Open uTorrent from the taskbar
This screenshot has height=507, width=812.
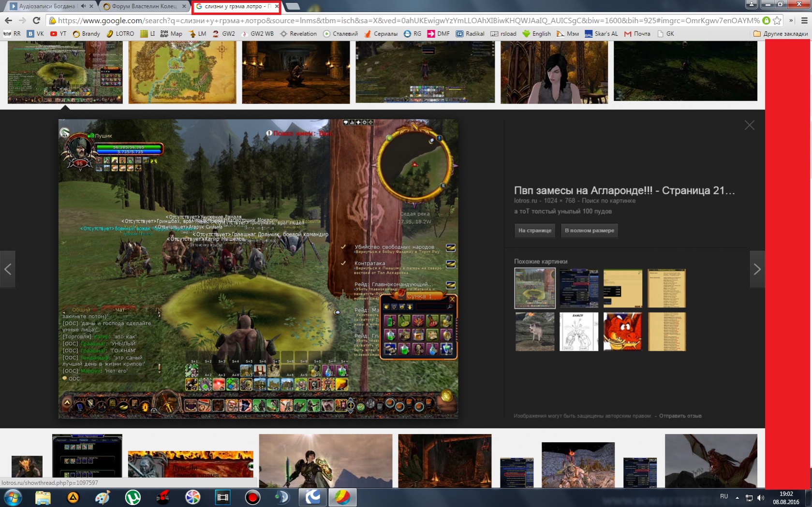point(133,497)
